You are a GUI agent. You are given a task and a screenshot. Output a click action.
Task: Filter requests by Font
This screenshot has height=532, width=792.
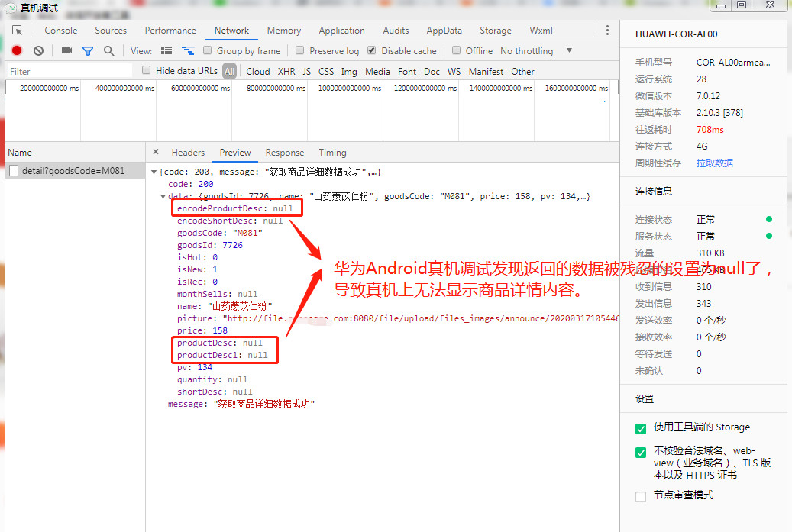[x=406, y=71]
